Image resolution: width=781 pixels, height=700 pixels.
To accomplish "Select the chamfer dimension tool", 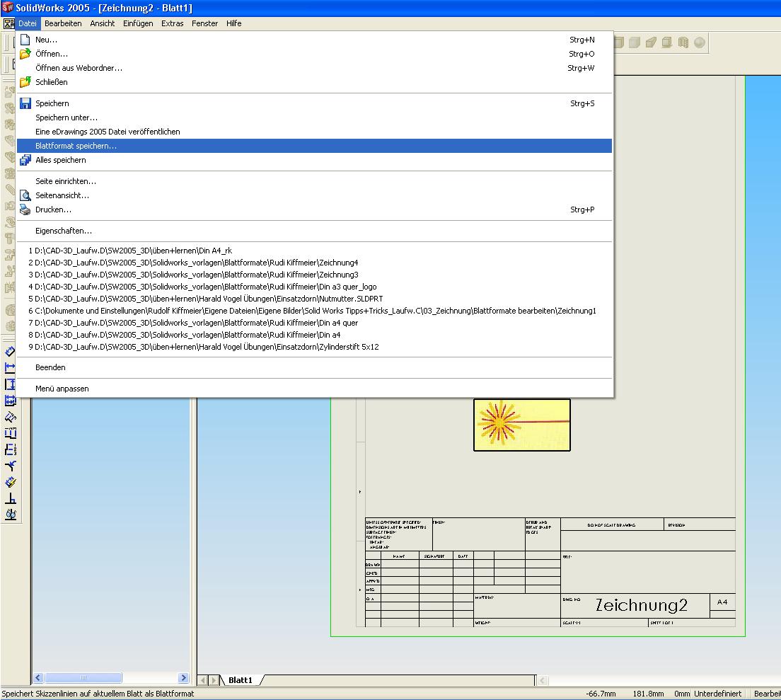I will (10, 466).
